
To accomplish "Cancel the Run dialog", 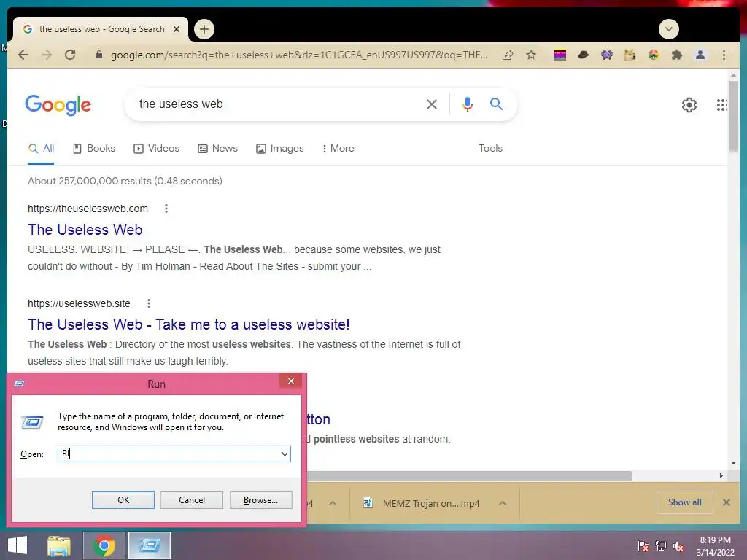I will (x=192, y=500).
